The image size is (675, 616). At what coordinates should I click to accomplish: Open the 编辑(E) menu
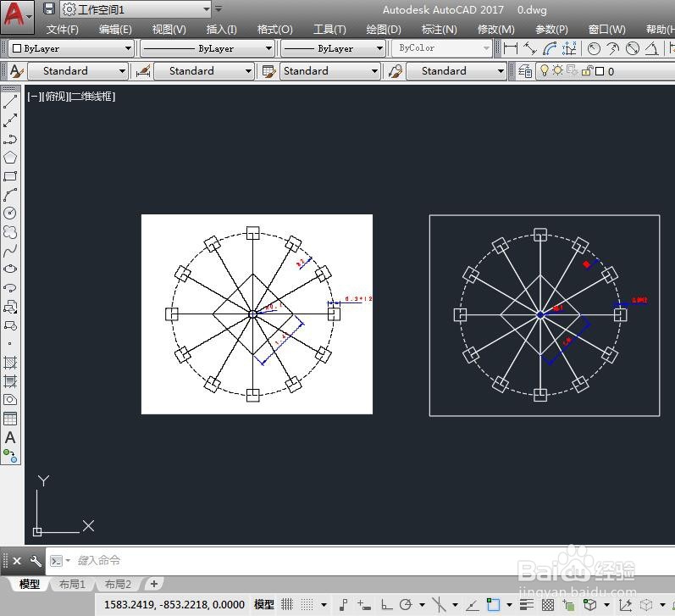[x=115, y=30]
